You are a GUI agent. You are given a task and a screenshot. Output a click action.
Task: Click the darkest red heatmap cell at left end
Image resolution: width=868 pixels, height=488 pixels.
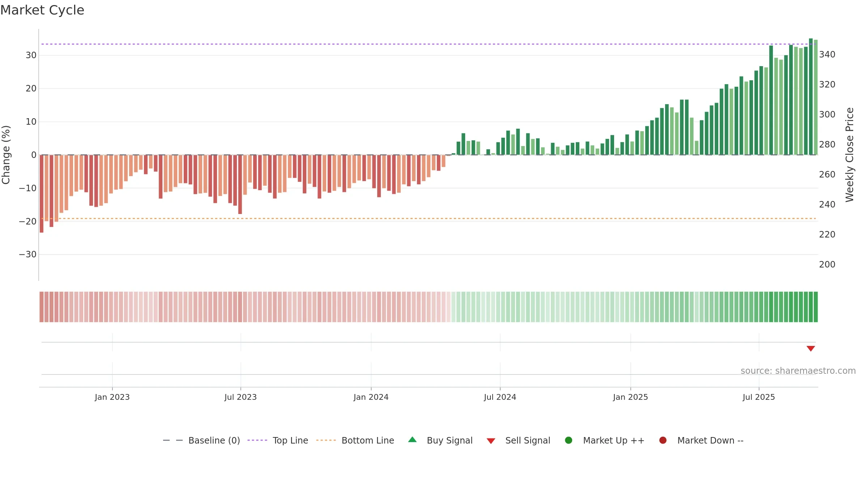coord(42,307)
